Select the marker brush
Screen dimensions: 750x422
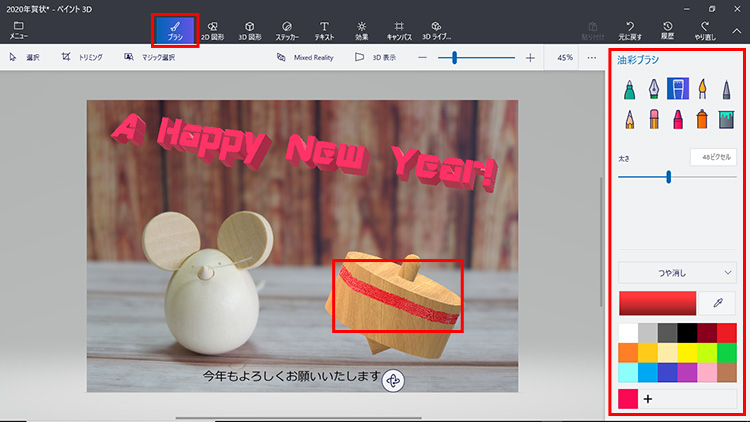630,90
